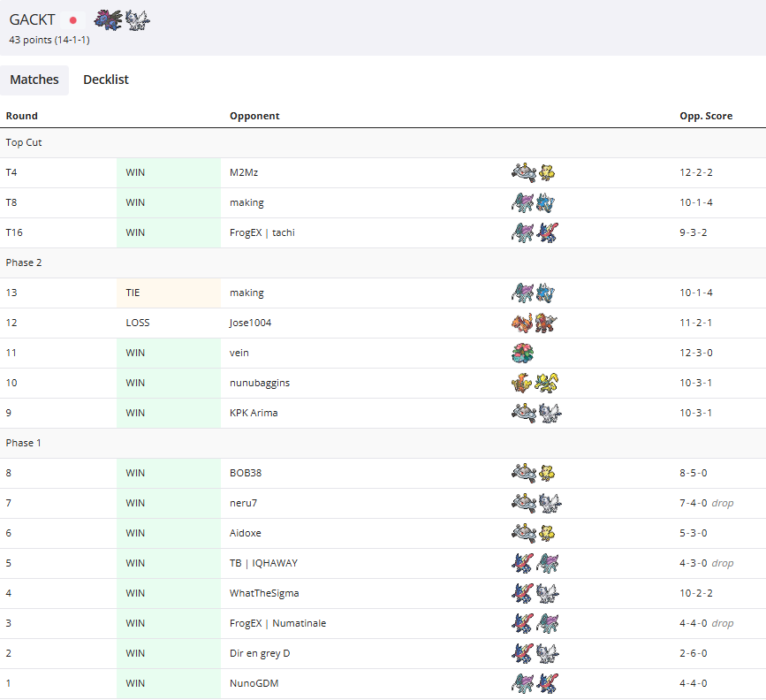Image resolution: width=766 pixels, height=700 pixels.
Task: Open NunoGDM opponent link
Action: click(x=254, y=683)
